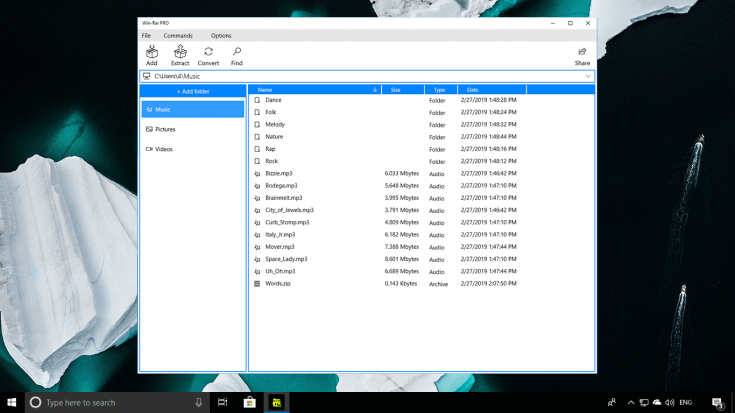Select the Words.zip archive file
The width and height of the screenshot is (735, 413).
279,283
